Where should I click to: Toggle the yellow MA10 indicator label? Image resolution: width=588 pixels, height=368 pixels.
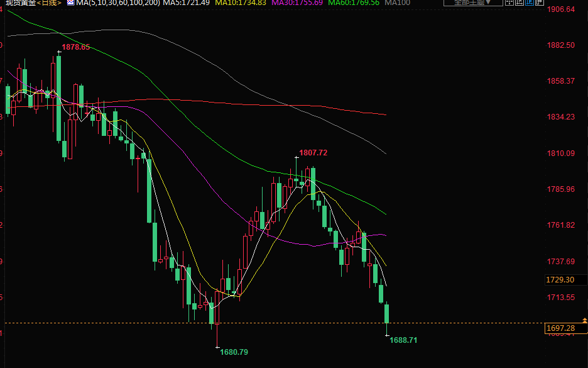[241, 3]
